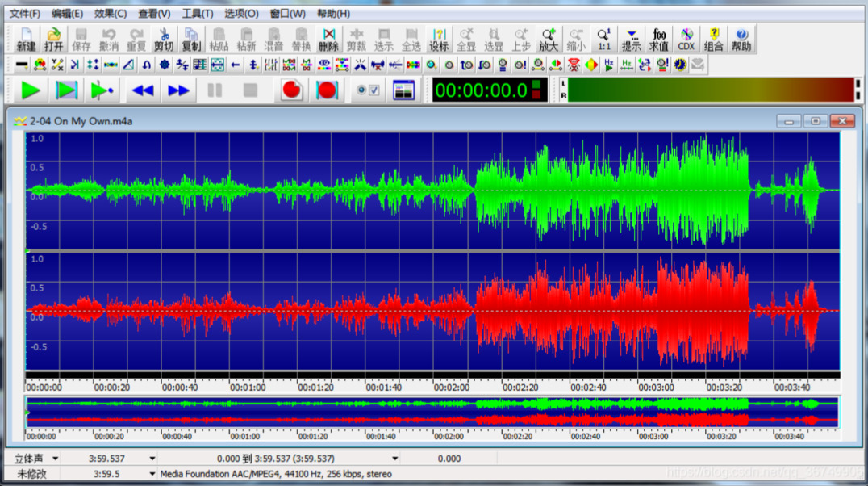
Task: Rewind the audio playback
Action: (143, 90)
